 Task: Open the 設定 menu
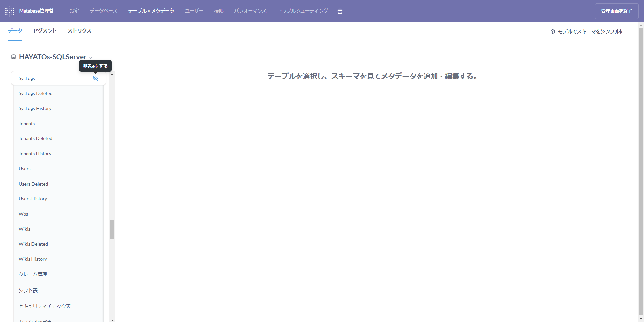[x=74, y=11]
